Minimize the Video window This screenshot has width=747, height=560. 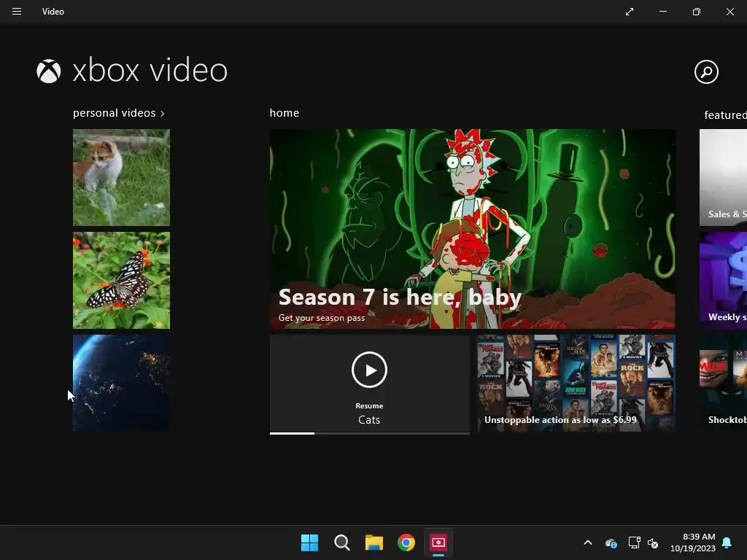(663, 12)
